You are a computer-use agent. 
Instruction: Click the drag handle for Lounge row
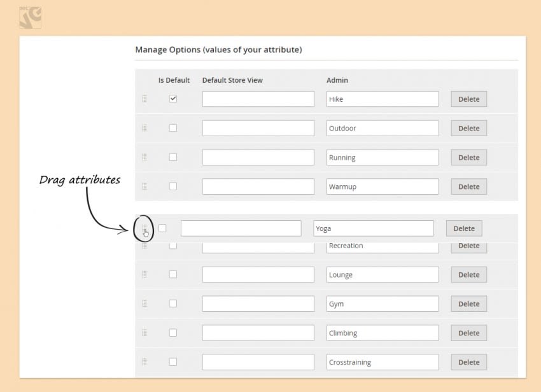pyautogui.click(x=144, y=274)
